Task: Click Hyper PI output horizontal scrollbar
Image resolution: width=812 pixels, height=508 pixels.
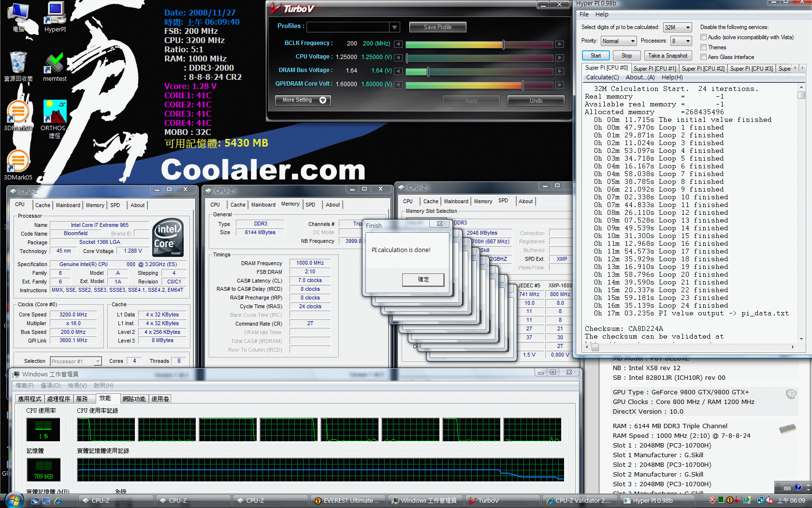Action: (690, 347)
